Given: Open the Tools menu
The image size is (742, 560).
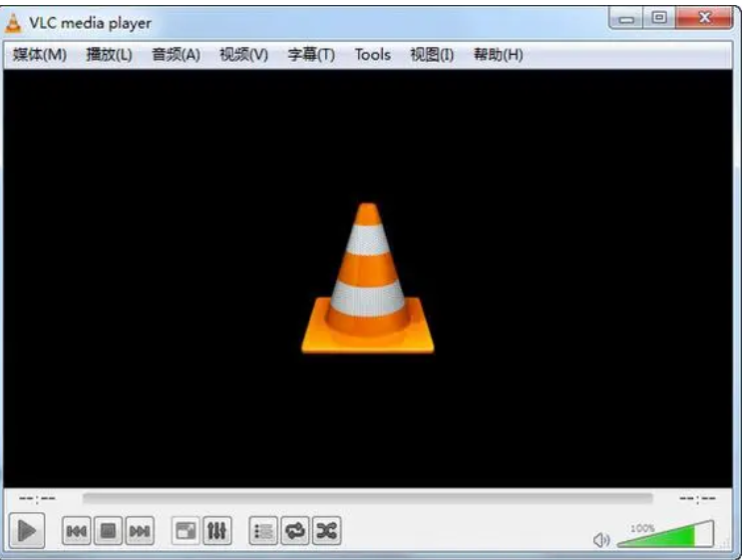Looking at the screenshot, I should pos(373,55).
